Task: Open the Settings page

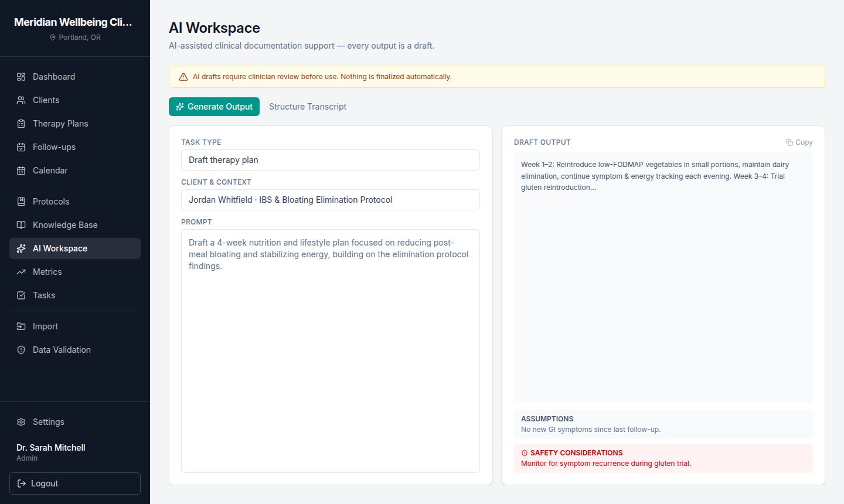Action: point(75,422)
